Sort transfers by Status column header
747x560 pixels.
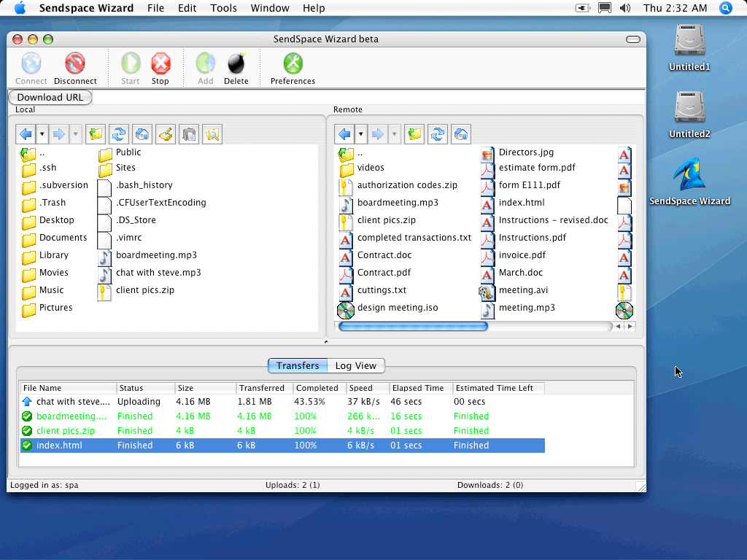(145, 388)
